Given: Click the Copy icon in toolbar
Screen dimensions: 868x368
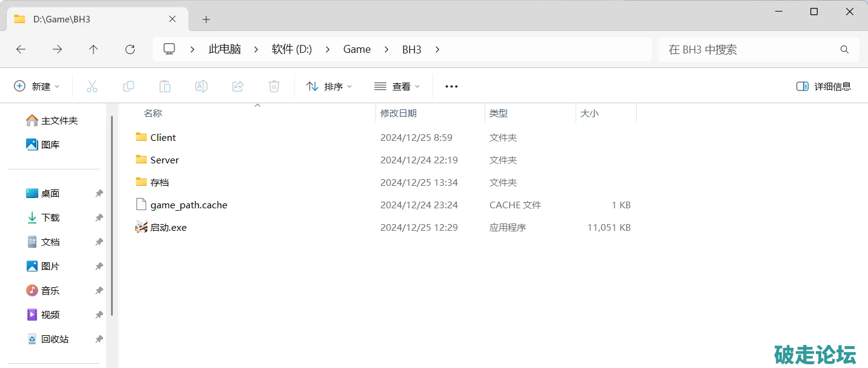Looking at the screenshot, I should [129, 86].
